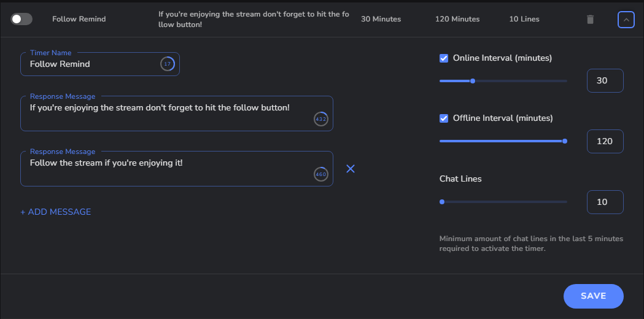The image size is (644, 319).
Task: Click the 432 character counter indicator
Action: (x=320, y=119)
